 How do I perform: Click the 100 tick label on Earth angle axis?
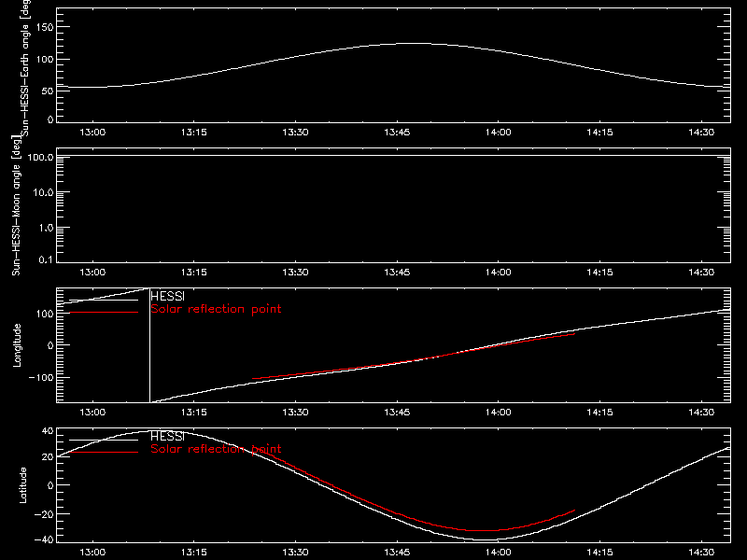pos(45,60)
